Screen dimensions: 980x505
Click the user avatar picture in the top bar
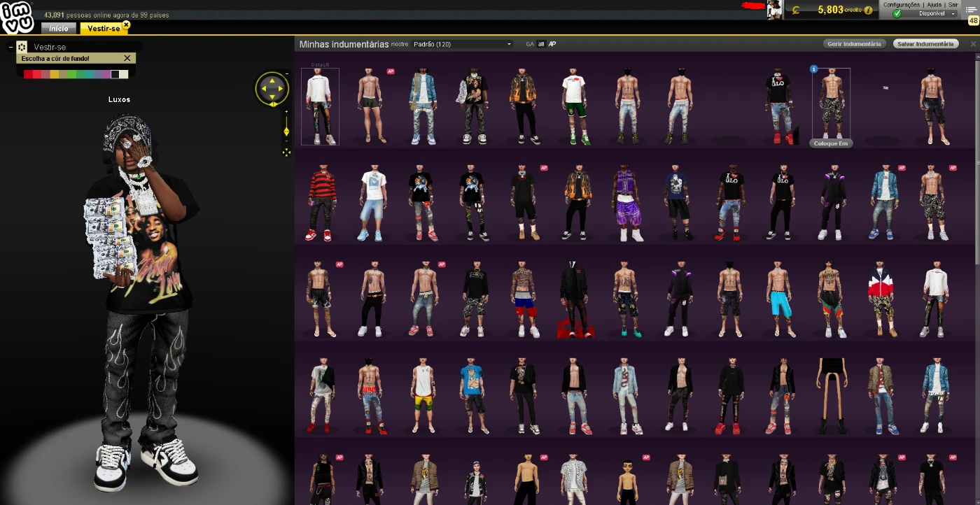(x=774, y=9)
